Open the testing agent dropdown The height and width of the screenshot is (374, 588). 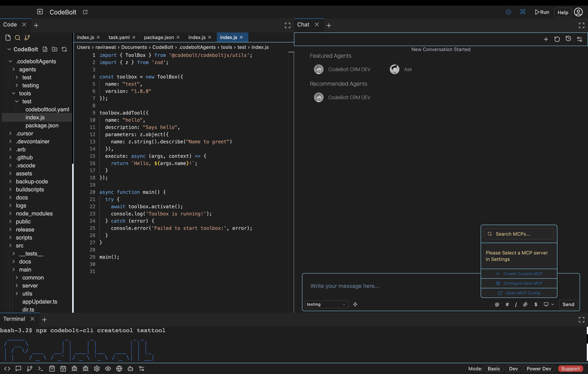click(x=326, y=304)
